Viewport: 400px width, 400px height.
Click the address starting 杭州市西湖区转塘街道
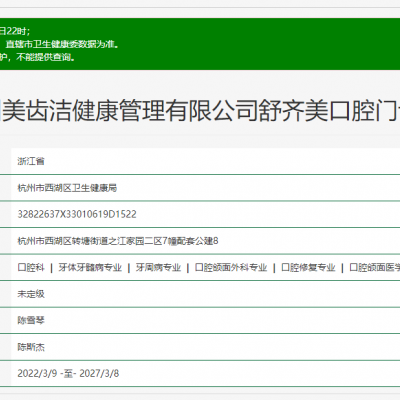click(x=118, y=241)
